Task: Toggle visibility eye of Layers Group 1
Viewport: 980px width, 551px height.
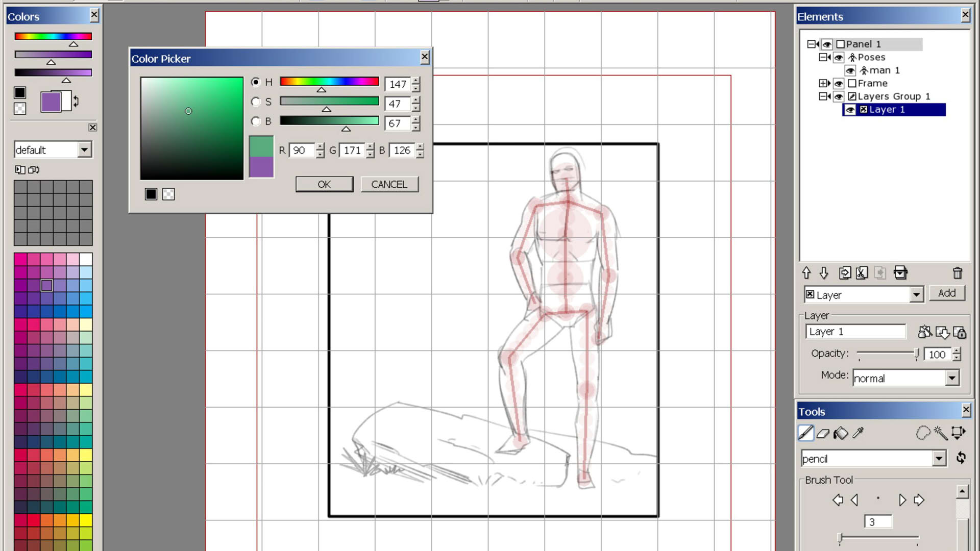Action: pyautogui.click(x=839, y=96)
